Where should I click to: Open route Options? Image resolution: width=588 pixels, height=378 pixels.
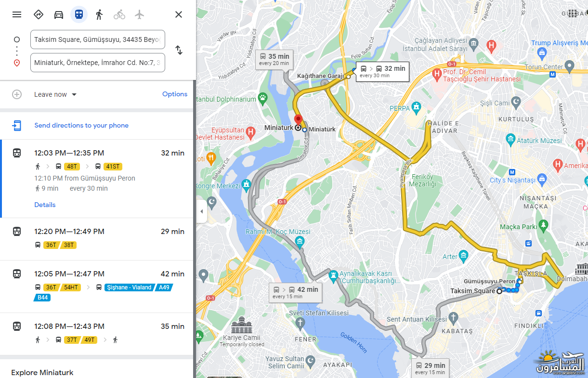tap(175, 94)
